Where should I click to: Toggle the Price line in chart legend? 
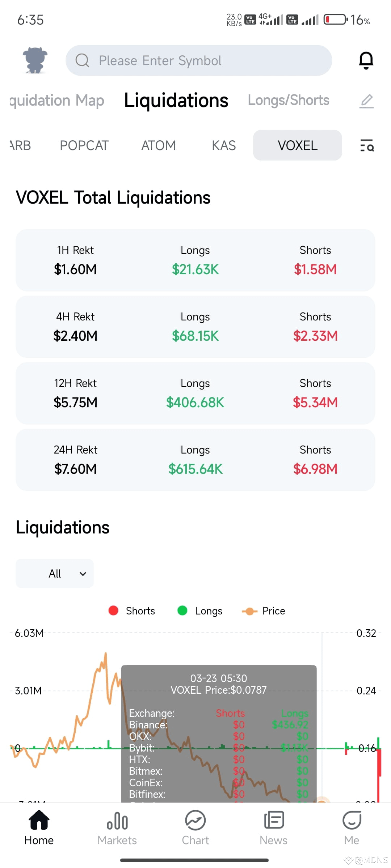click(x=264, y=611)
